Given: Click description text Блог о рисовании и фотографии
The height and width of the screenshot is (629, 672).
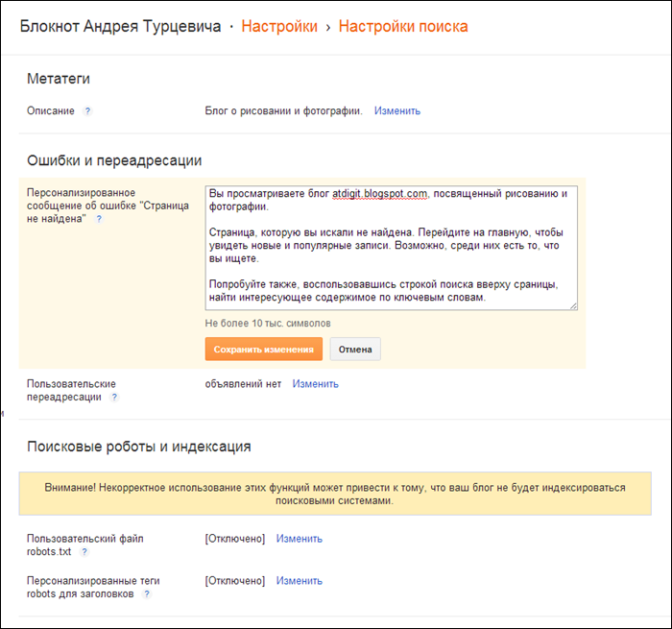Looking at the screenshot, I should [x=284, y=111].
